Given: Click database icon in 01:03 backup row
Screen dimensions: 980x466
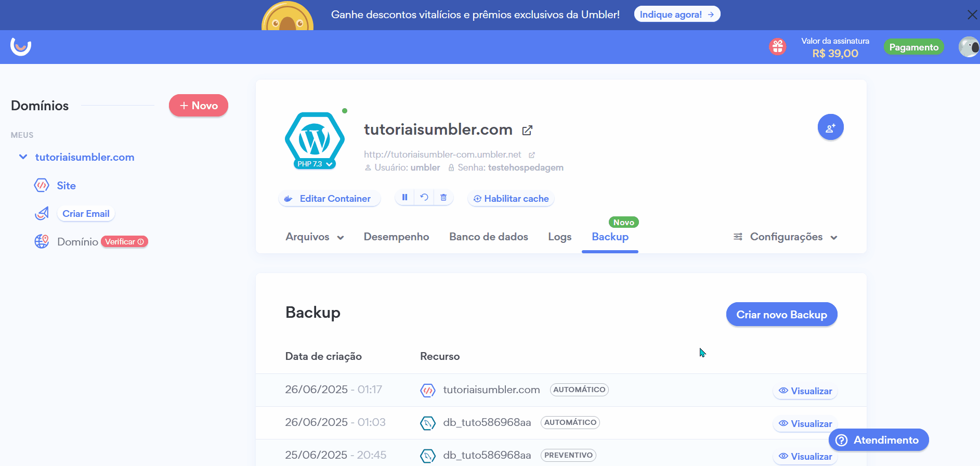Looking at the screenshot, I should tap(427, 423).
